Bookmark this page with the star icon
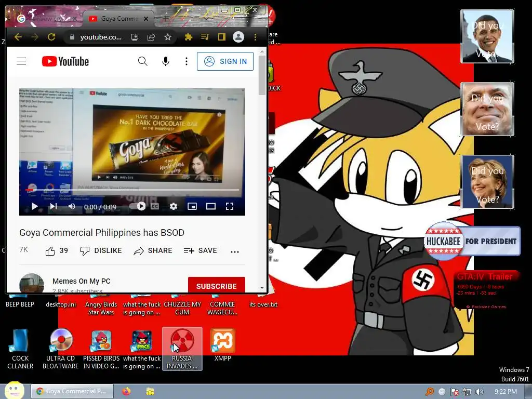 [x=168, y=37]
